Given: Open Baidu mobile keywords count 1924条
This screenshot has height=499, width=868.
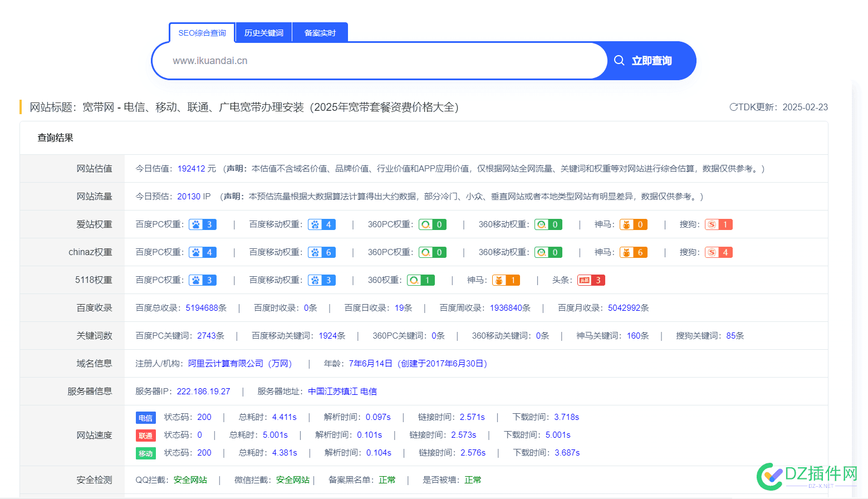Looking at the screenshot, I should [x=332, y=335].
